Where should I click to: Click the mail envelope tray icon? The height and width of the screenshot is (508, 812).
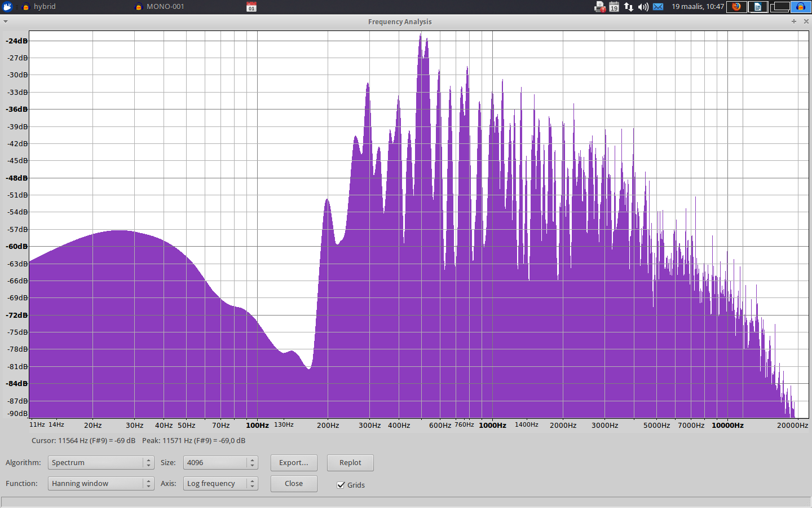(658, 7)
